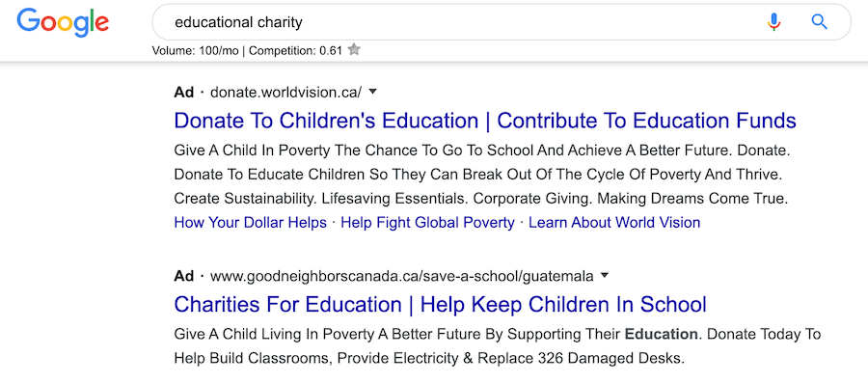Click the goodneighborscanada.ca save-a-school URL

(x=402, y=276)
